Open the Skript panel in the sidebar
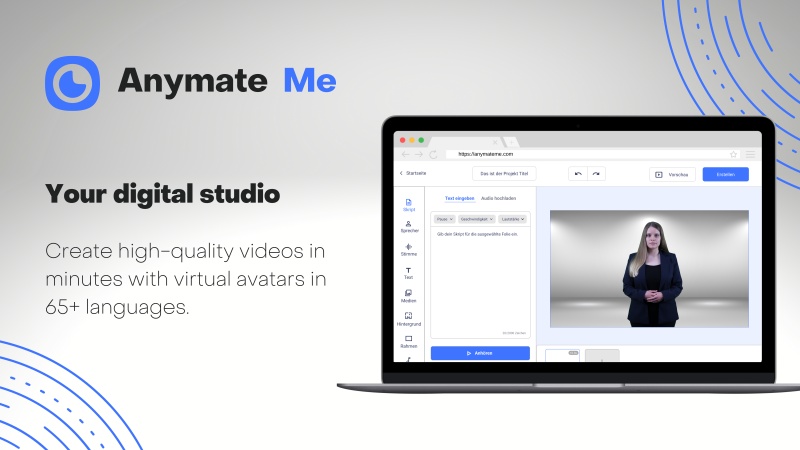 (x=409, y=205)
